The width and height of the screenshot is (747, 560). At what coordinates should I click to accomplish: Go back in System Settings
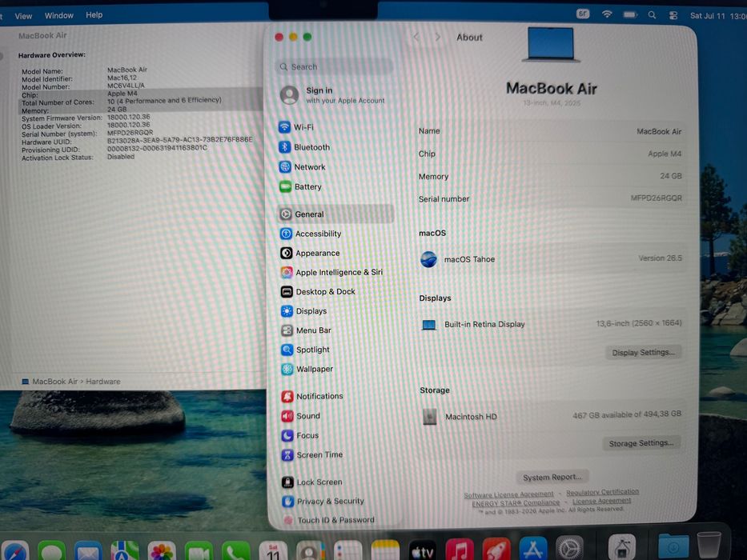[x=416, y=37]
